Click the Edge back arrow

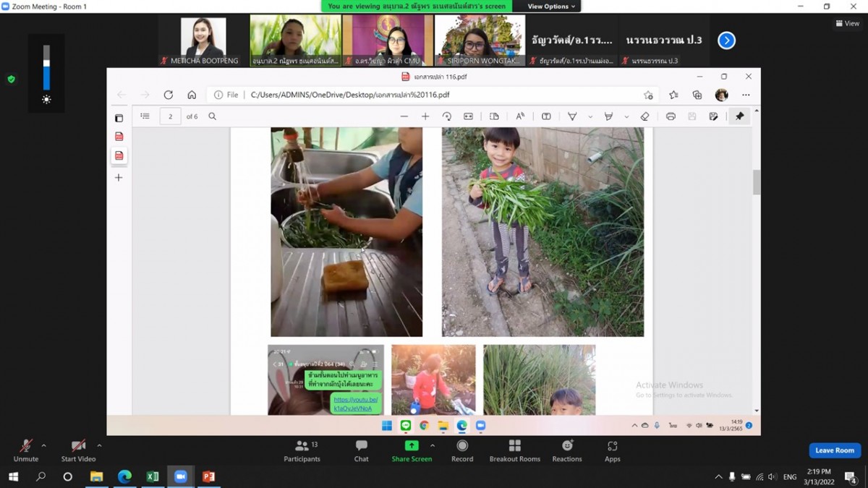point(122,95)
